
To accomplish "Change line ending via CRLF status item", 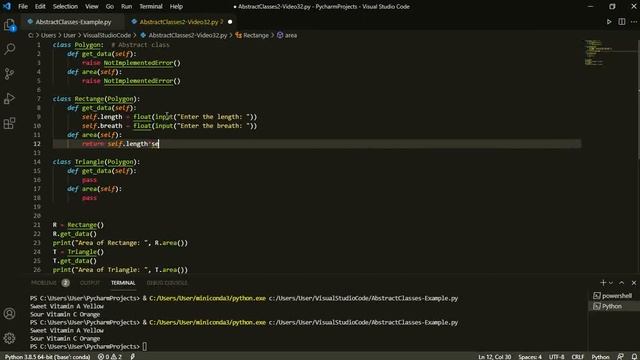I will pyautogui.click(x=578, y=357).
